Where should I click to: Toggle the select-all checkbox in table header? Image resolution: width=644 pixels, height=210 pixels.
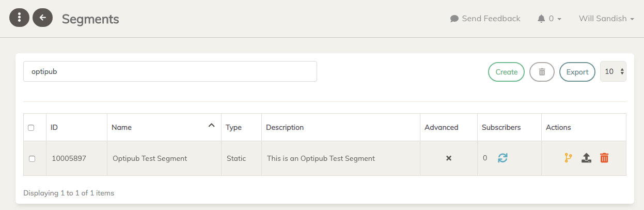[x=32, y=127]
